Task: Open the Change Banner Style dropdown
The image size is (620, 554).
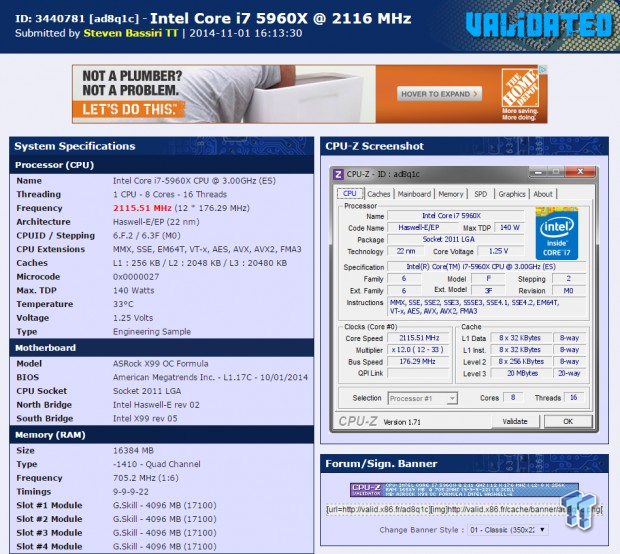Action: pos(508,530)
